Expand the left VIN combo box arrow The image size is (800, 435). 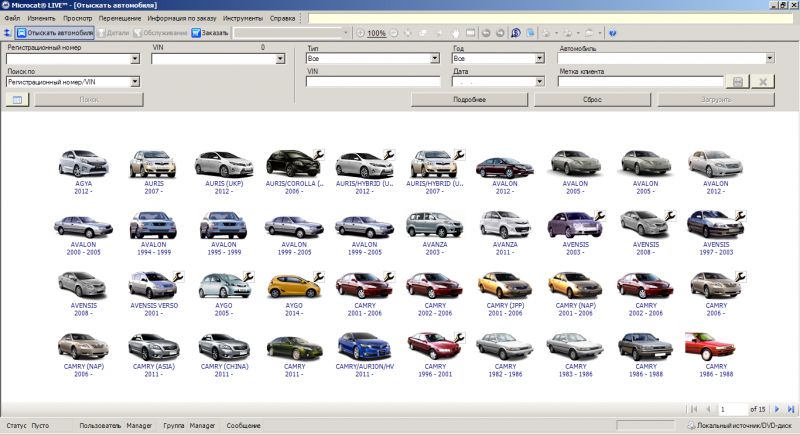click(x=280, y=59)
